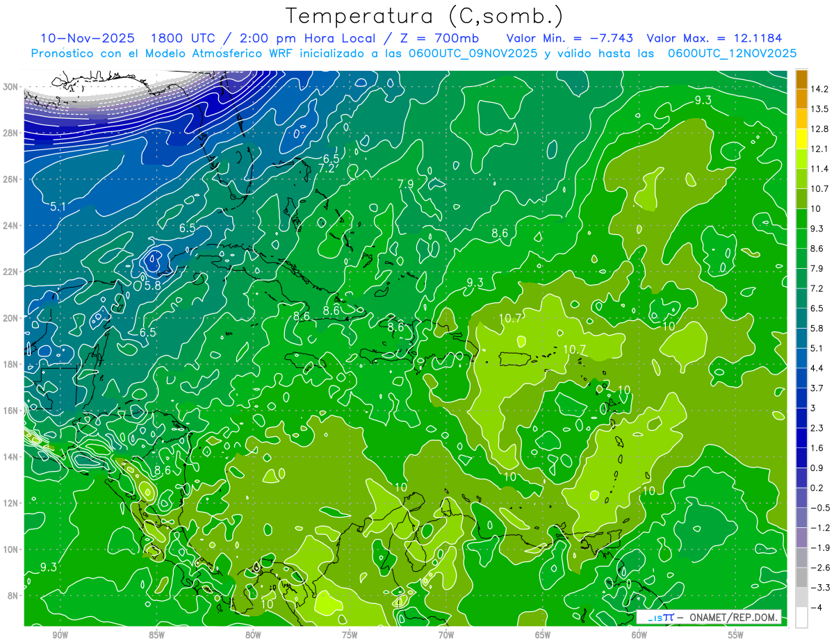Click the 7.9 contour label on map
Image resolution: width=834 pixels, height=644 pixels.
(x=406, y=184)
